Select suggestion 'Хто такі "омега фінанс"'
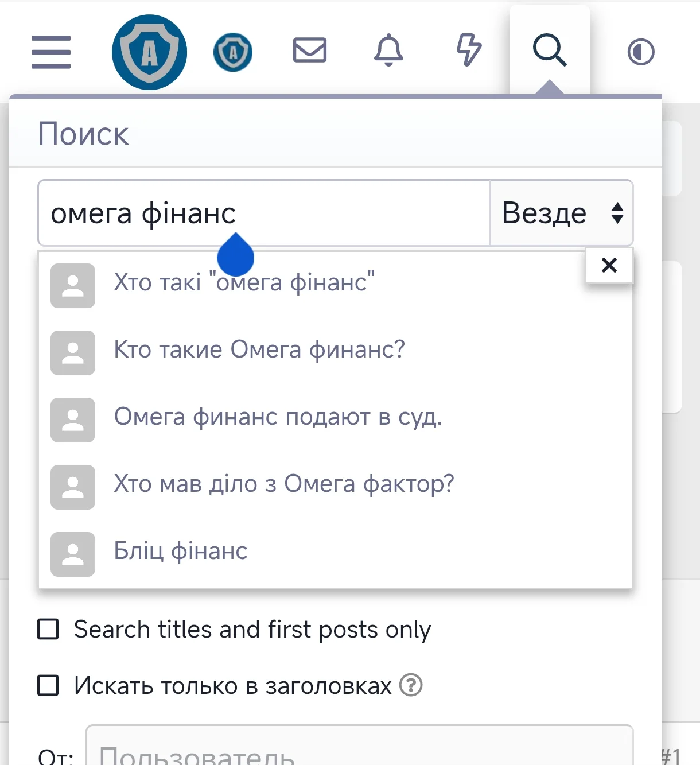Viewport: 700px width, 765px height. [x=243, y=282]
